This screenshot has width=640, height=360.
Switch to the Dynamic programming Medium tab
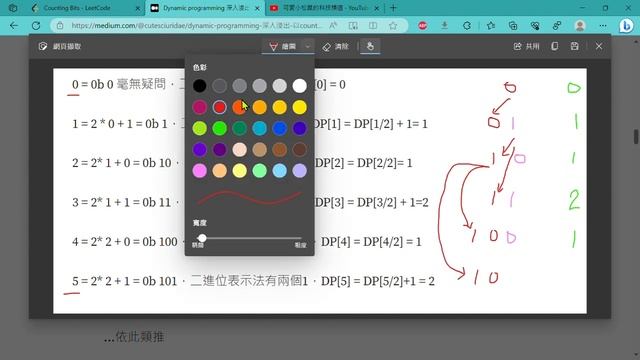coord(205,8)
